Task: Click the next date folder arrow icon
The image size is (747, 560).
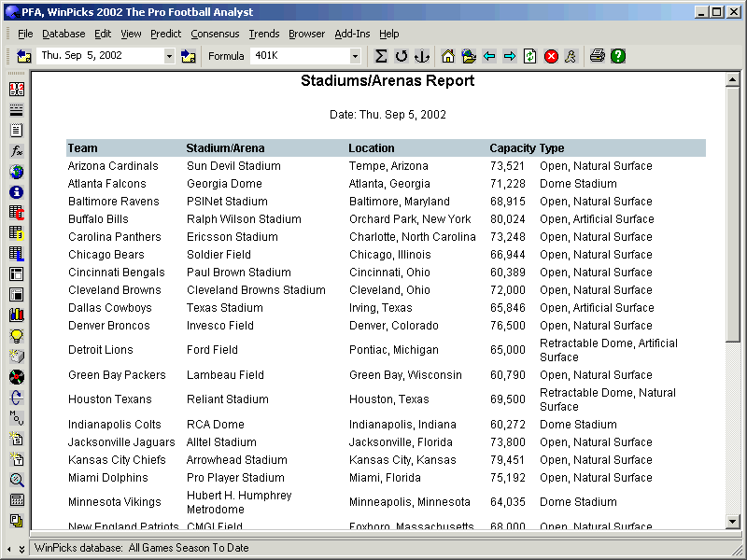Action: 189,56
